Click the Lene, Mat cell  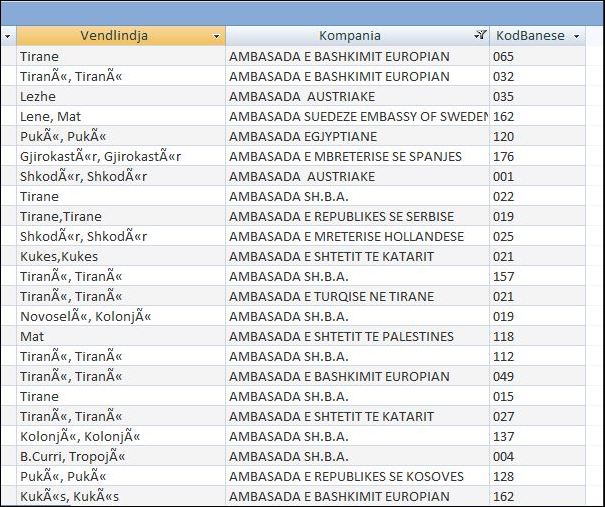point(50,116)
